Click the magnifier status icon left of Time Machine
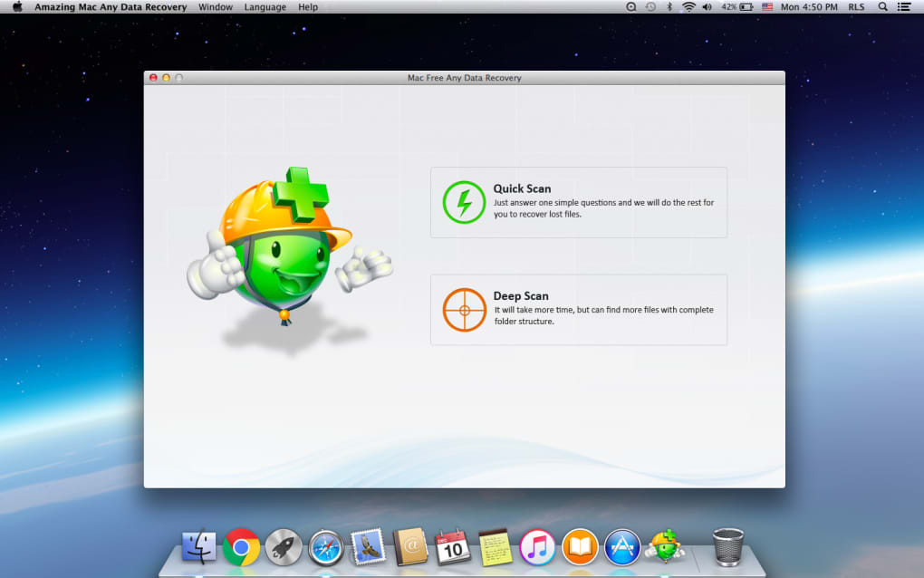 point(631,7)
